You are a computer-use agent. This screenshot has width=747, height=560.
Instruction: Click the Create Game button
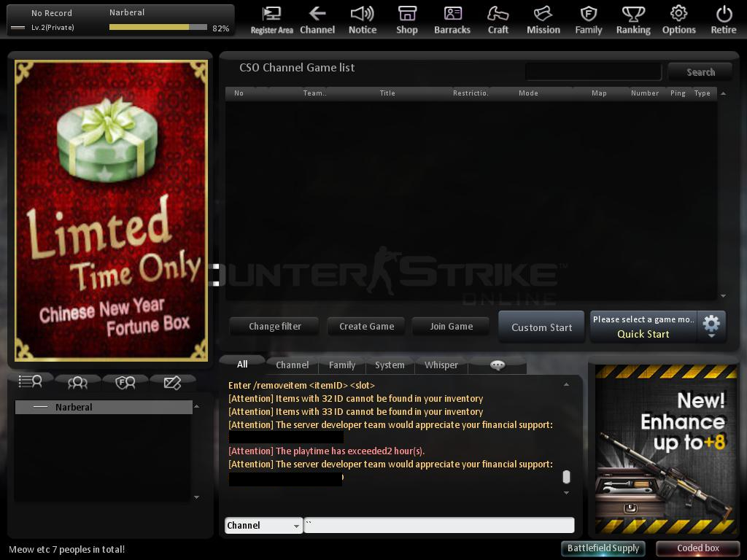(x=366, y=327)
